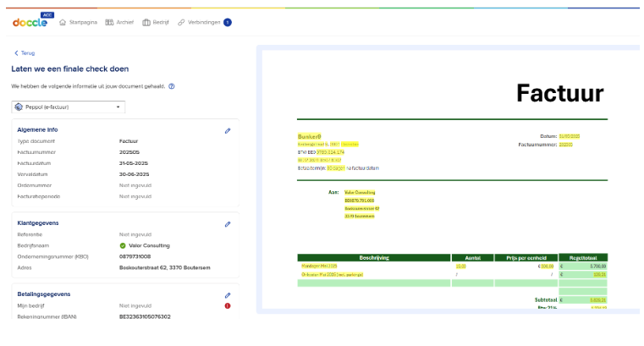Viewport: 644px width, 346px height.
Task: Go back using the Terug link
Action: (25, 52)
